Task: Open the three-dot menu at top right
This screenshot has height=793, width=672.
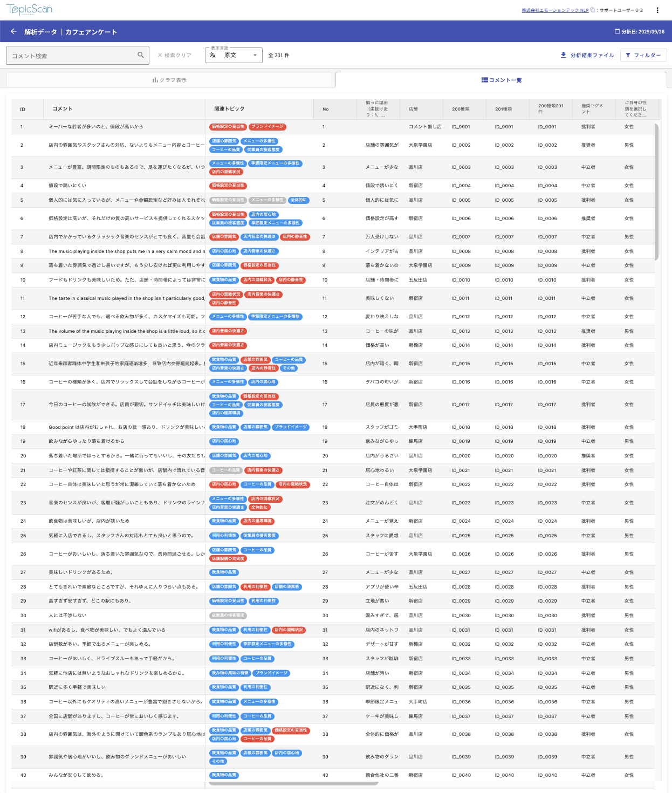Action: 657,10
